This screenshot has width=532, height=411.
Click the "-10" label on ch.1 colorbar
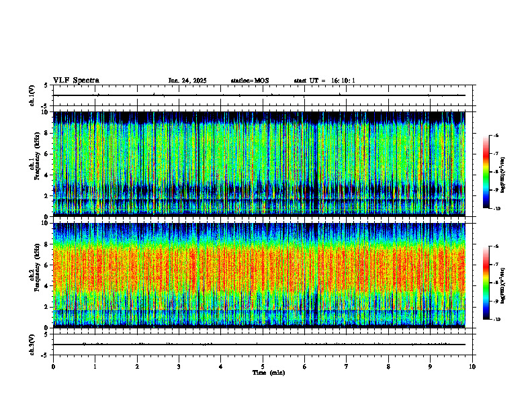pyautogui.click(x=496, y=209)
